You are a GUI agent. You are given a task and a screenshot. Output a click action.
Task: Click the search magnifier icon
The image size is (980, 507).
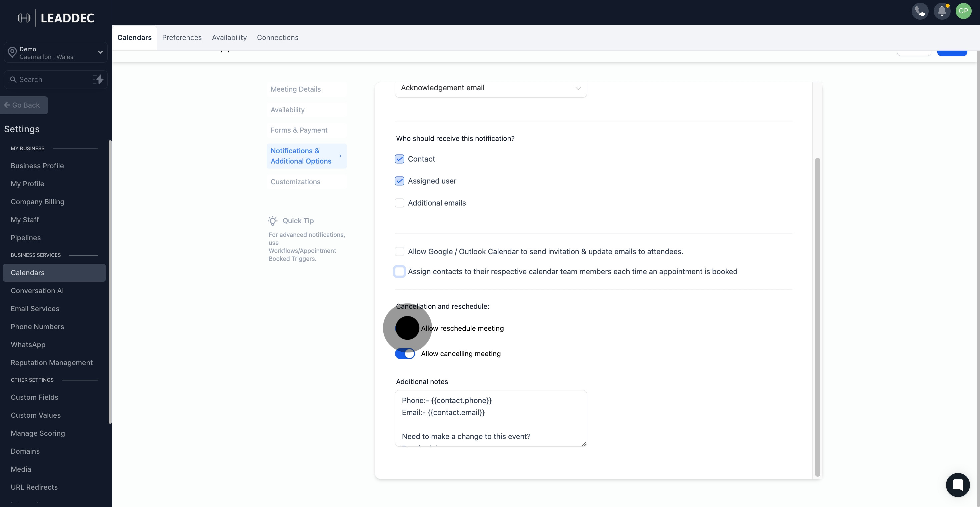point(13,79)
